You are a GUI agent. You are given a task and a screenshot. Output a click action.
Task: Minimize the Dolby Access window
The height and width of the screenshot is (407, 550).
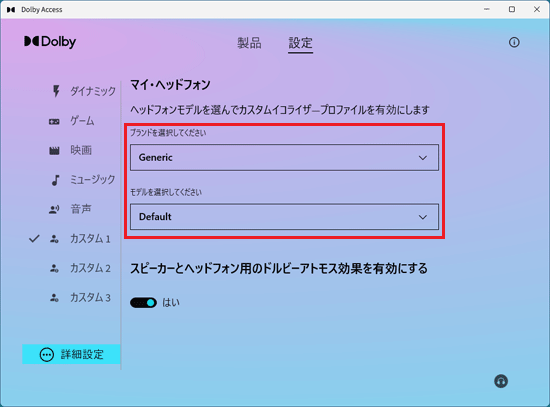tap(487, 9)
